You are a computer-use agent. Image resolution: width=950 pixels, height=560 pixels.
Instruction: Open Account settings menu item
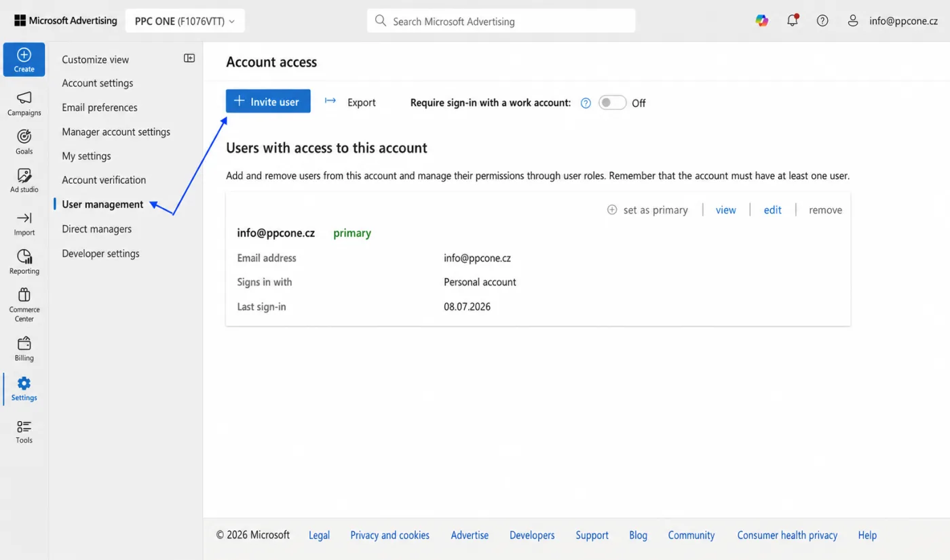(97, 83)
